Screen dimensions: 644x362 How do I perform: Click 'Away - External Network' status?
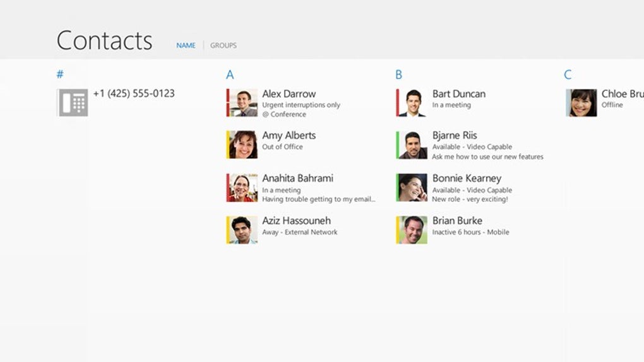(x=300, y=232)
